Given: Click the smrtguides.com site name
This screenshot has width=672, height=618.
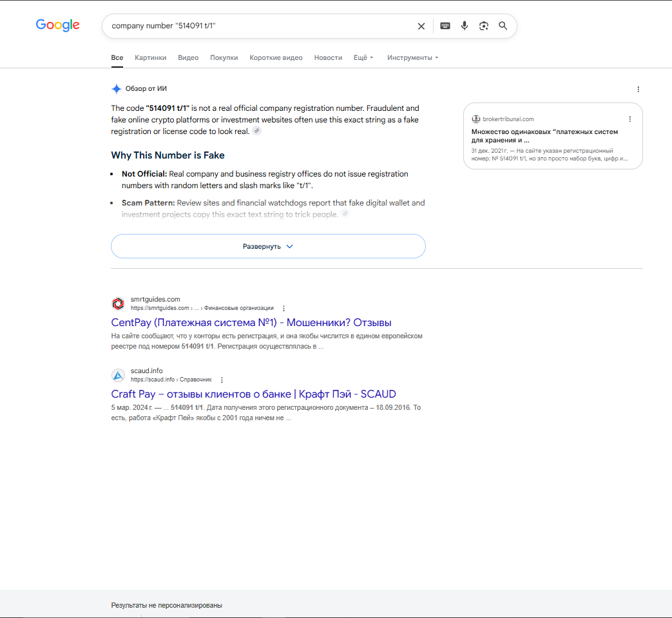Looking at the screenshot, I should (x=155, y=299).
